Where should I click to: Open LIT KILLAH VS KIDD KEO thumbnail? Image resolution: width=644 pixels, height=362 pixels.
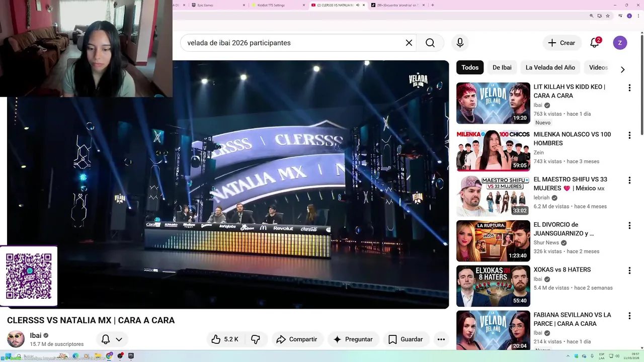(x=493, y=103)
